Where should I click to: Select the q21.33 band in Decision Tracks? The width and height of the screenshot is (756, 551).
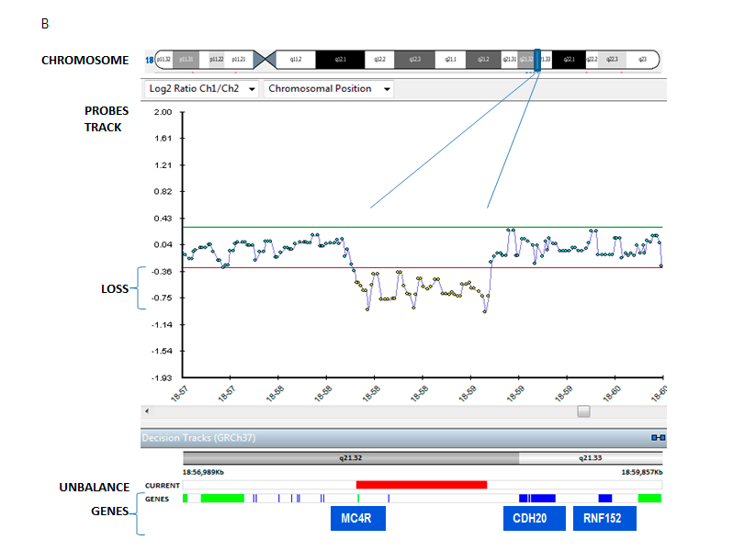pyautogui.click(x=590, y=457)
